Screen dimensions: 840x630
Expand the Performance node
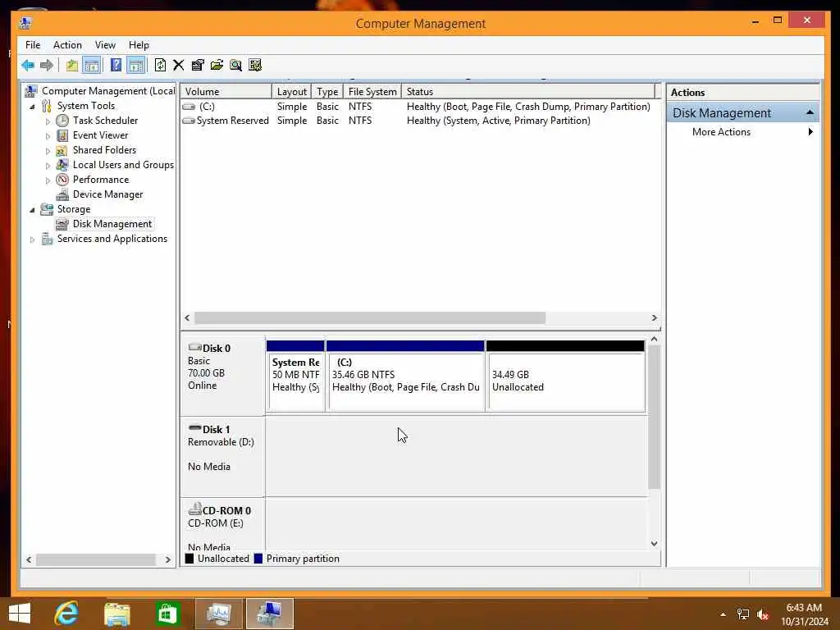point(48,180)
